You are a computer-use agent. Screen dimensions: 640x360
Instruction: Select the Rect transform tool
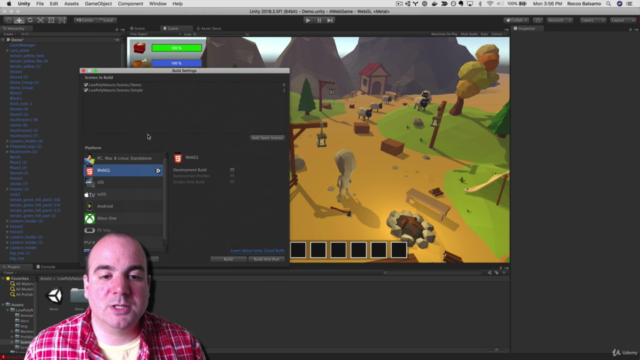(x=51, y=20)
